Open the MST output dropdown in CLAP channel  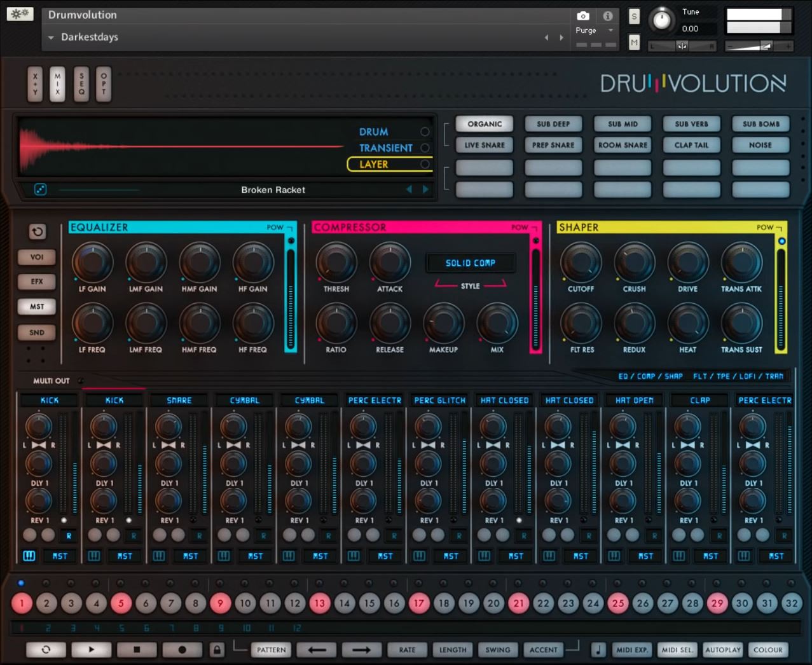pyautogui.click(x=710, y=556)
